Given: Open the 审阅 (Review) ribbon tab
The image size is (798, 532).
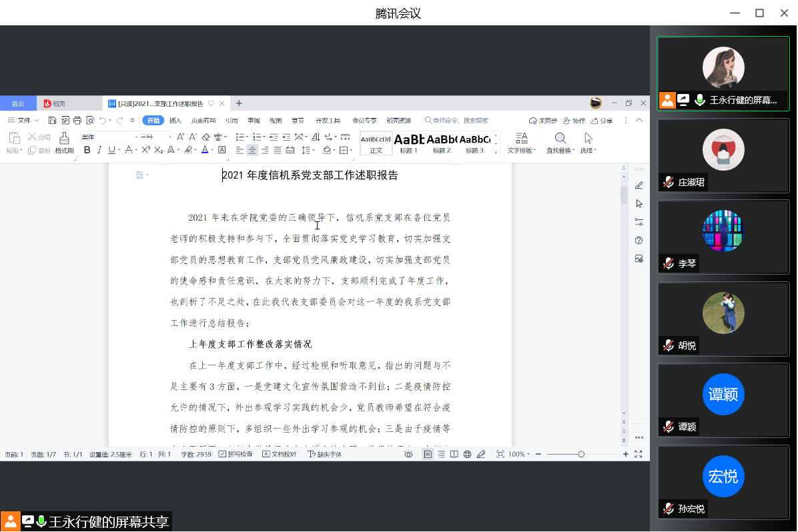Looking at the screenshot, I should coord(254,121).
